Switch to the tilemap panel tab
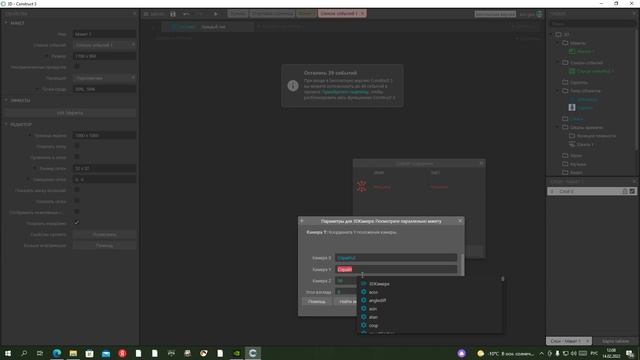 point(616,341)
